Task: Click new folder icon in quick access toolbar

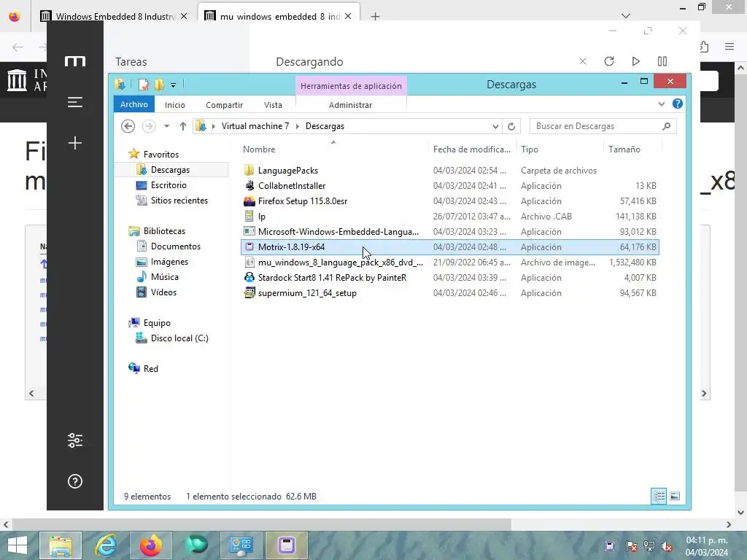Action: [x=160, y=85]
